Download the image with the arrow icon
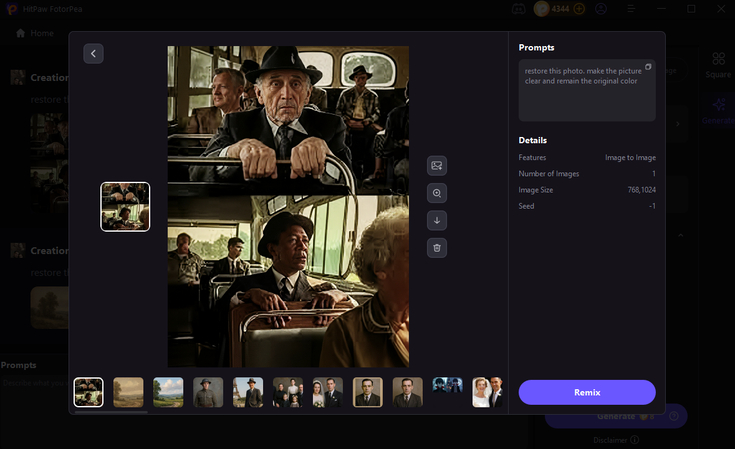The image size is (735, 449). pyautogui.click(x=437, y=220)
